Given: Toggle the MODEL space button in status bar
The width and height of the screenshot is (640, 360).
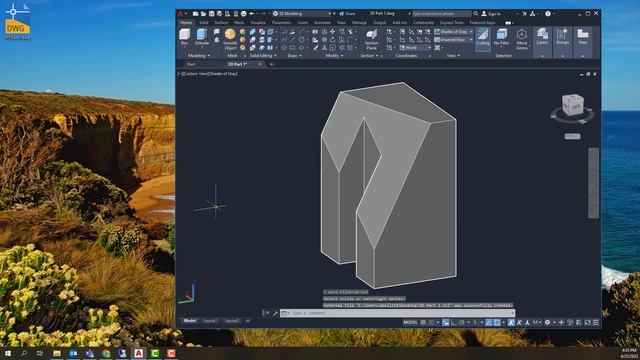Looking at the screenshot, I should tap(410, 322).
